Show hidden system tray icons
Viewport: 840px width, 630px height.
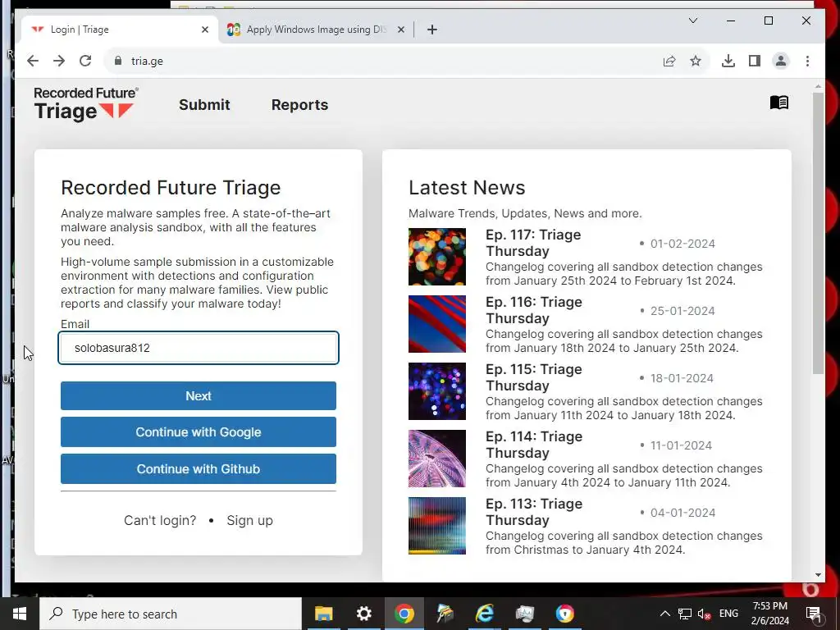(664, 614)
